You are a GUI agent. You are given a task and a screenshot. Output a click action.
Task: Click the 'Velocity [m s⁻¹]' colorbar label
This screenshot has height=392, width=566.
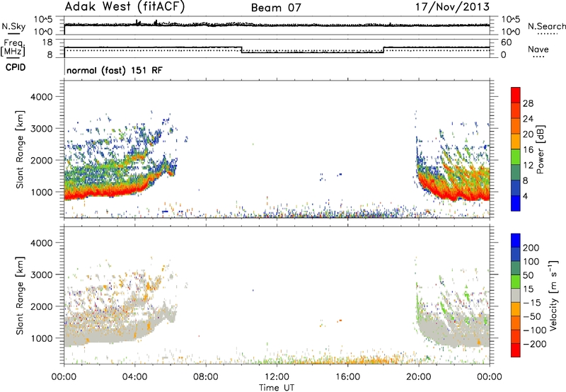pyautogui.click(x=553, y=295)
